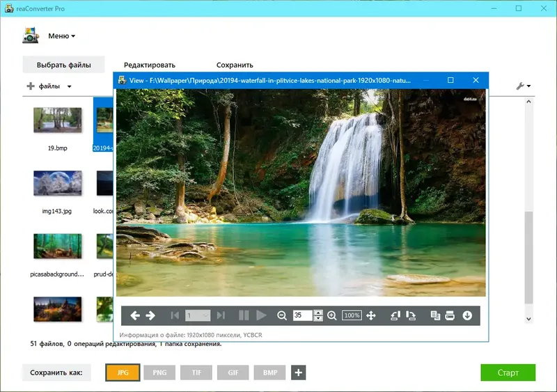
Task: Click the download arrow icon in viewer
Action: 467,315
